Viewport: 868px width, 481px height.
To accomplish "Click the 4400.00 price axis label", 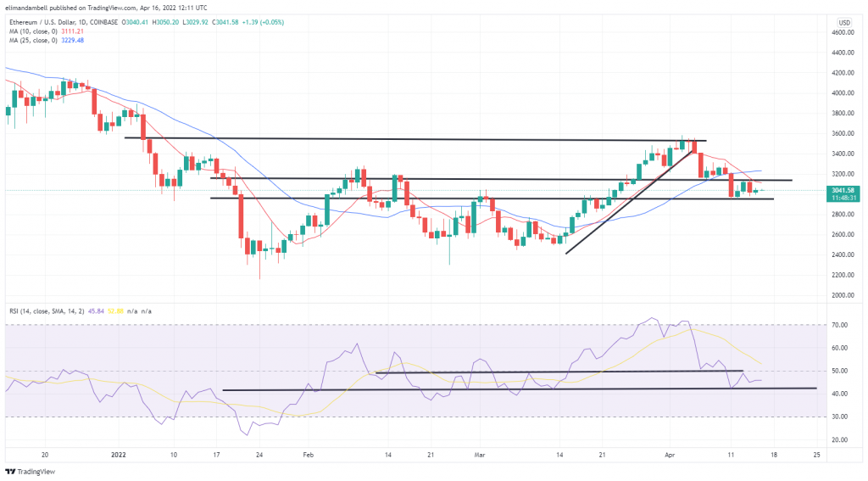I will point(843,53).
